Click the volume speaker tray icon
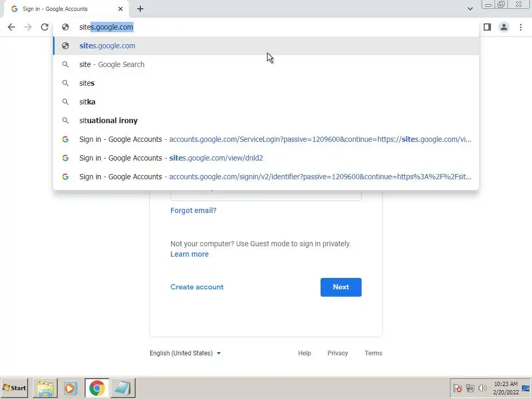The image size is (532, 399). pos(482,388)
